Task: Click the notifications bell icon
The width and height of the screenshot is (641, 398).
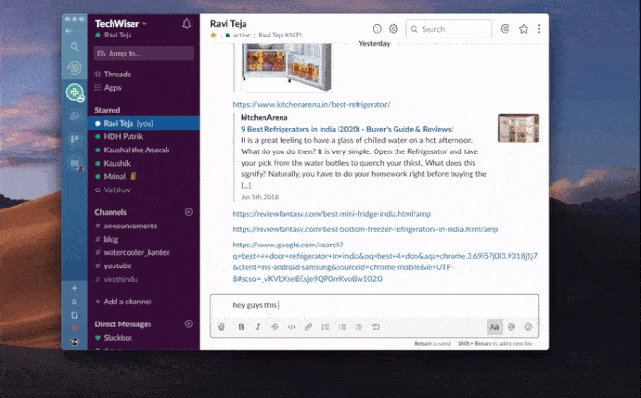Action: coord(186,24)
